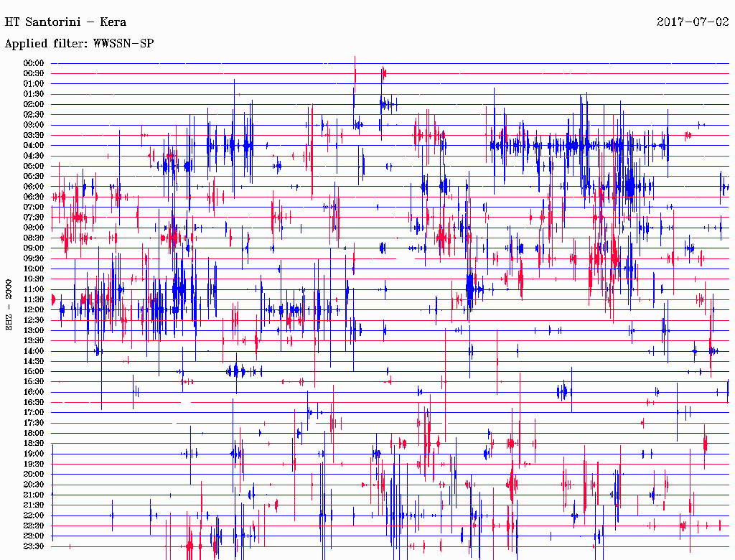Select the 03:00 time label
Viewport: 735px width, 560px height.
[34, 125]
